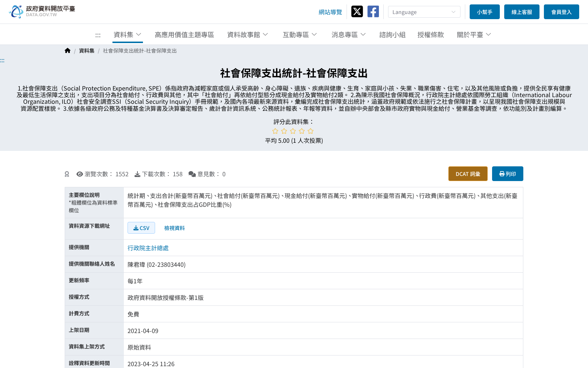Viewport: 588px width, 368px height.
Task: Click the listing date 2021-04-09
Action: point(143,331)
